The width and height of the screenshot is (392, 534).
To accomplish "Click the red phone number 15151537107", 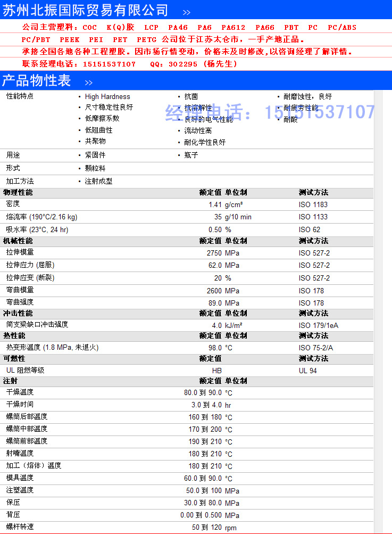I will (x=109, y=64).
